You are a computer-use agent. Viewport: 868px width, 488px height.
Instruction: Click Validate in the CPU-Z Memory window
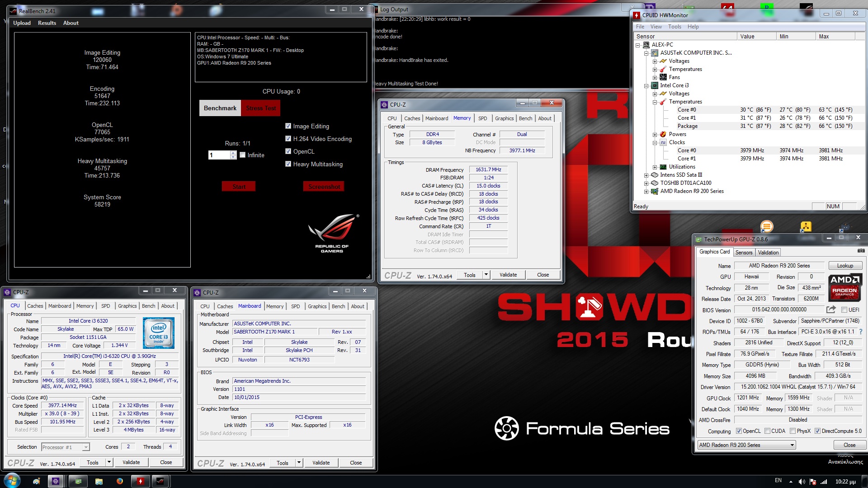[508, 275]
